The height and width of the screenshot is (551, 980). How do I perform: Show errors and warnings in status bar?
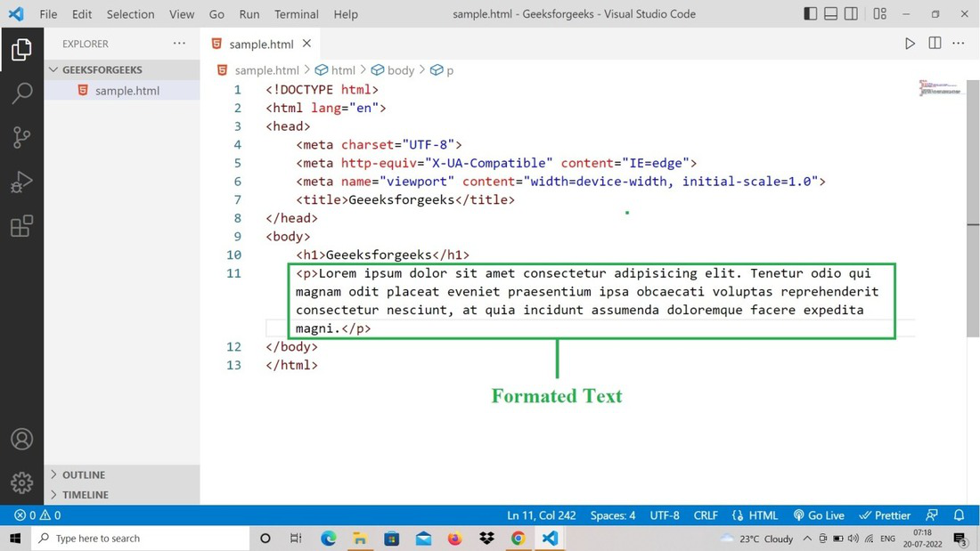point(37,515)
